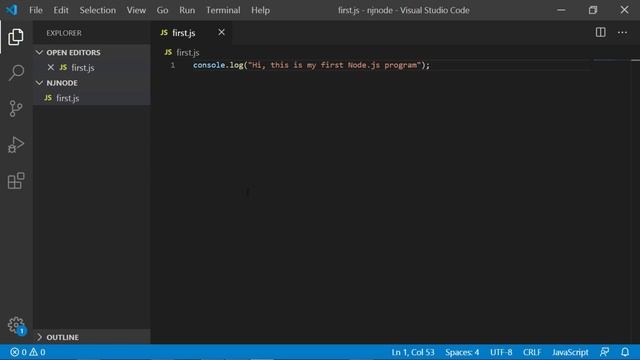Click the Explorer panel title
This screenshot has height=360, width=640.
64,33
